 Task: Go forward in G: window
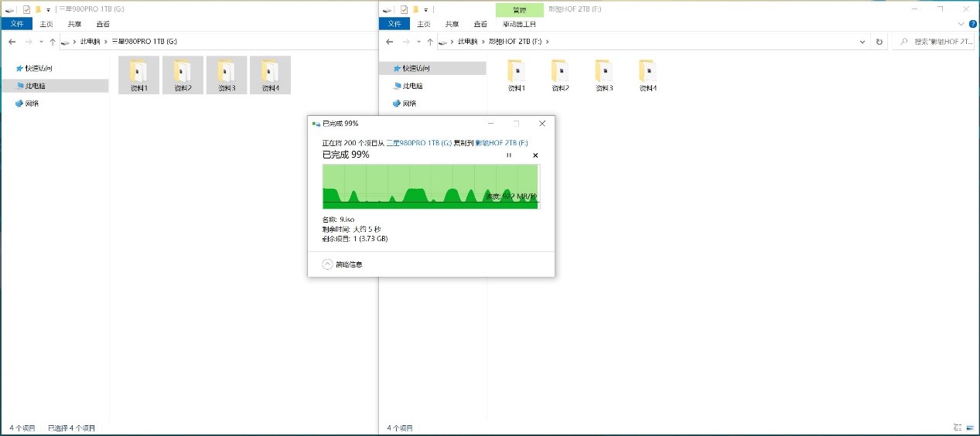click(x=29, y=42)
